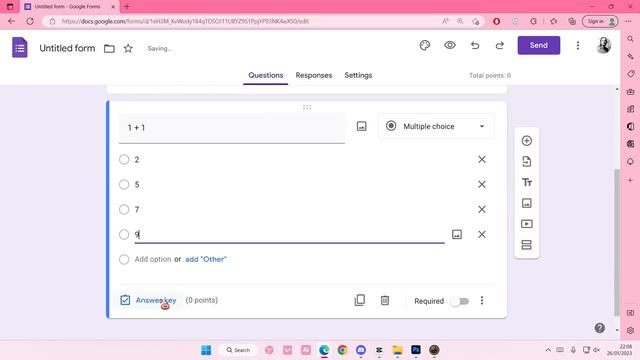Go back in the browser

tap(11, 21)
